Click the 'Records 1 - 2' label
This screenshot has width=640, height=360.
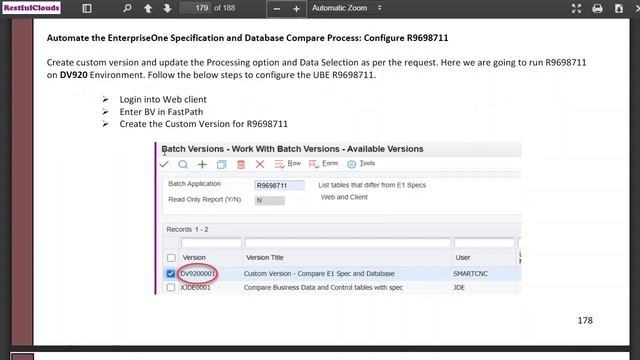point(187,229)
